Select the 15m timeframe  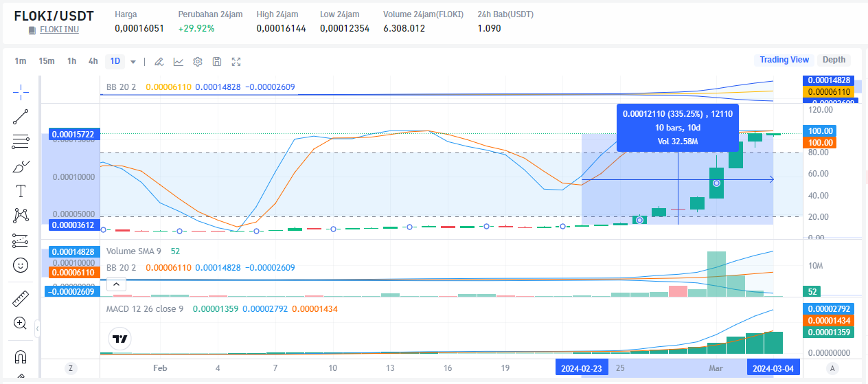pyautogui.click(x=47, y=61)
